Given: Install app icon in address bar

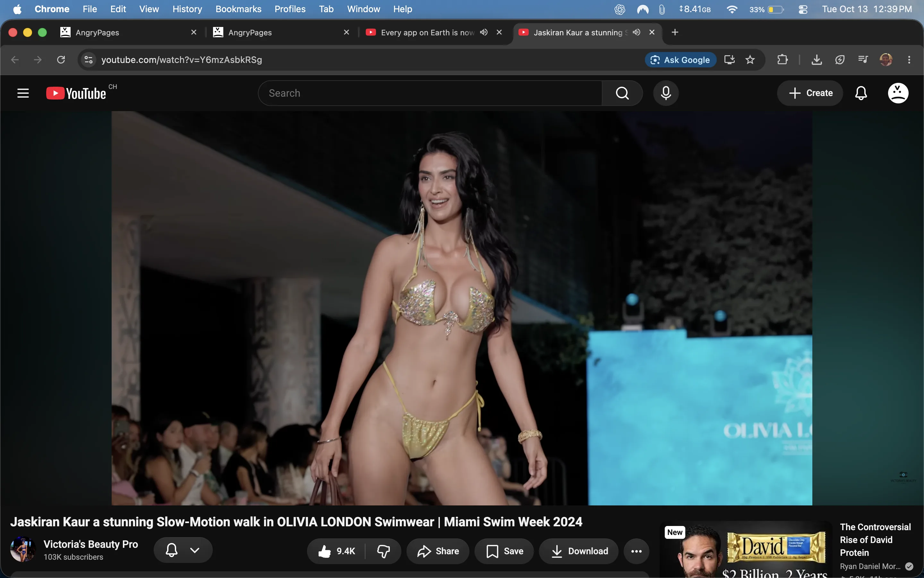Looking at the screenshot, I should coord(729,60).
